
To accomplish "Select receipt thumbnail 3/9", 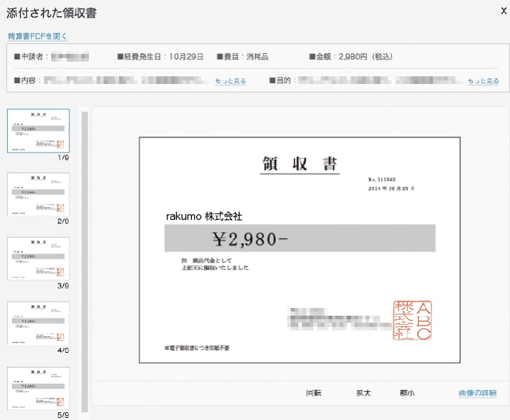I will 39,258.
